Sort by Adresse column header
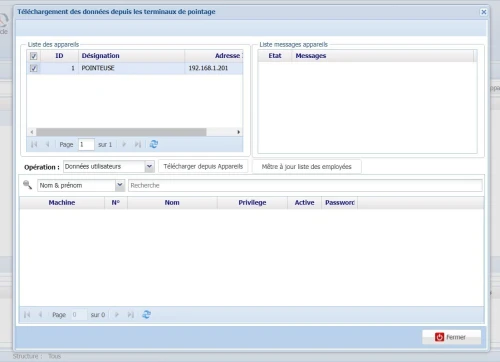The width and height of the screenshot is (500, 362). pos(214,56)
